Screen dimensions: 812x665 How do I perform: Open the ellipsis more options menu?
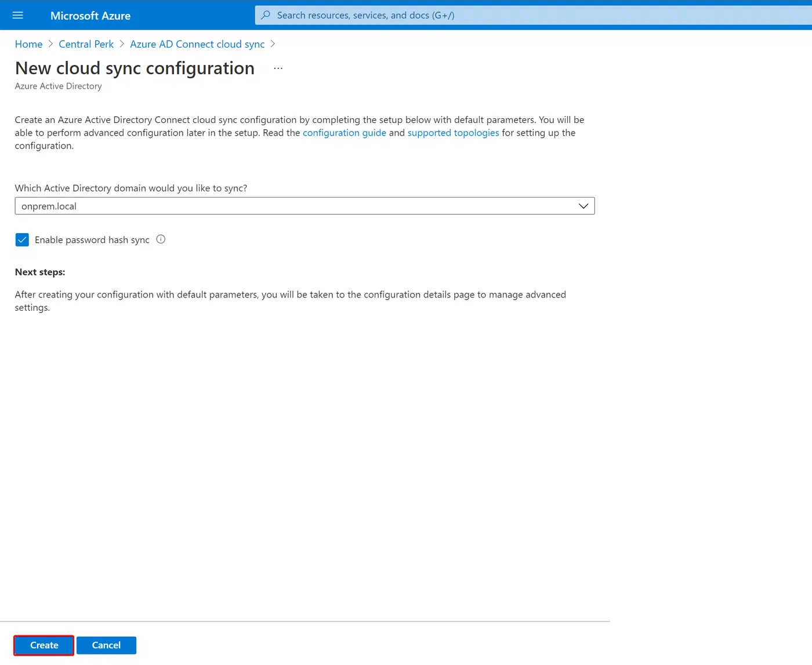[278, 68]
